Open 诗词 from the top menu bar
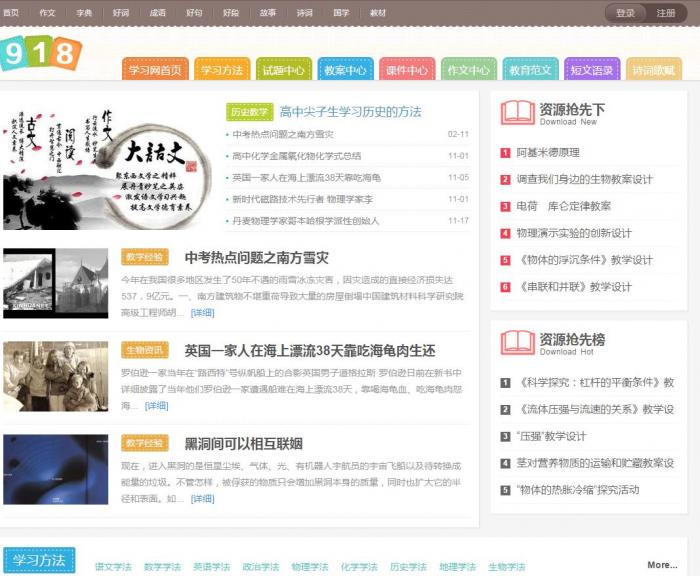Image resolution: width=700 pixels, height=576 pixels. click(305, 13)
